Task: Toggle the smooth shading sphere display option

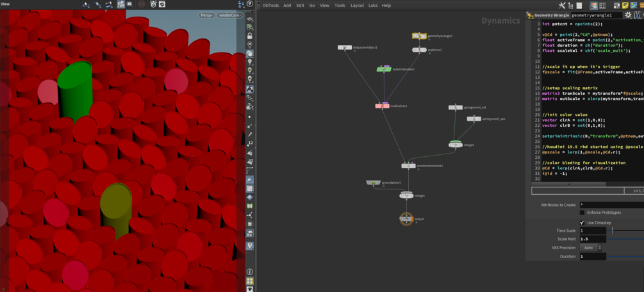Action: coord(250,54)
